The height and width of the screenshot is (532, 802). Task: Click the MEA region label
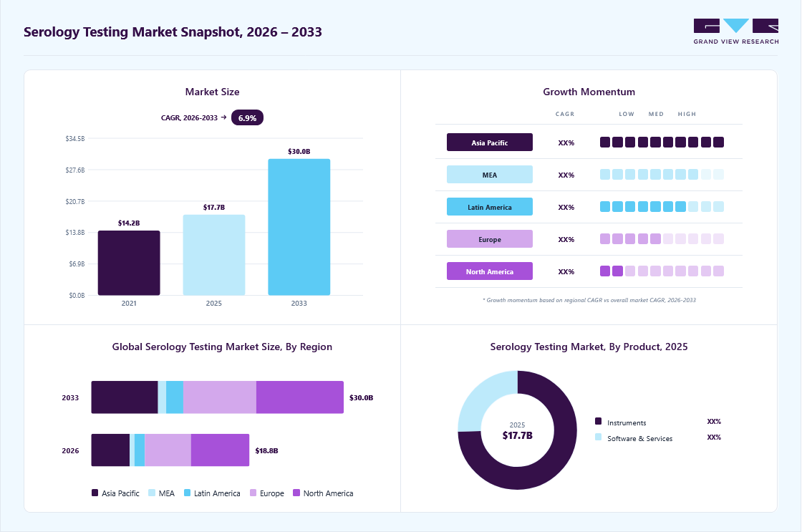pos(490,175)
